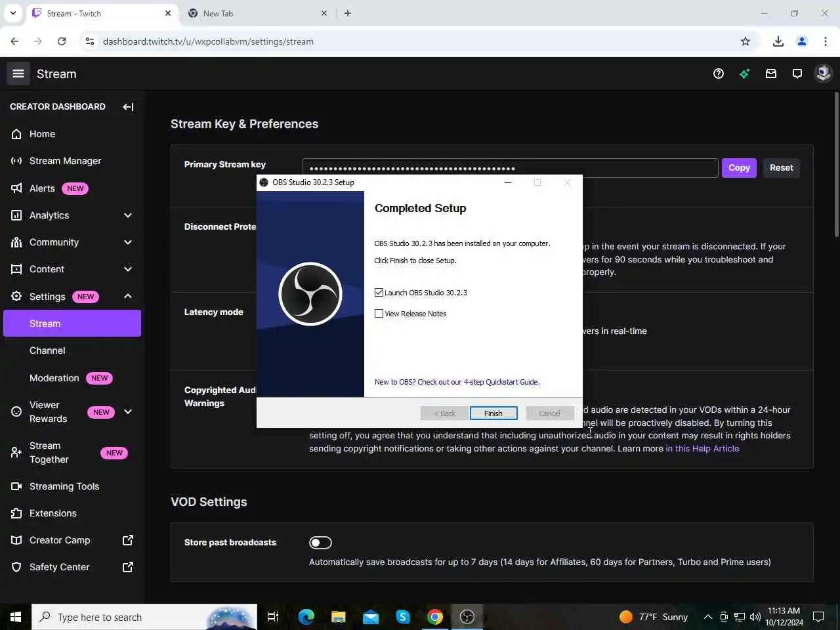Check the View Release Notes box
This screenshot has height=630, width=840.
(379, 314)
